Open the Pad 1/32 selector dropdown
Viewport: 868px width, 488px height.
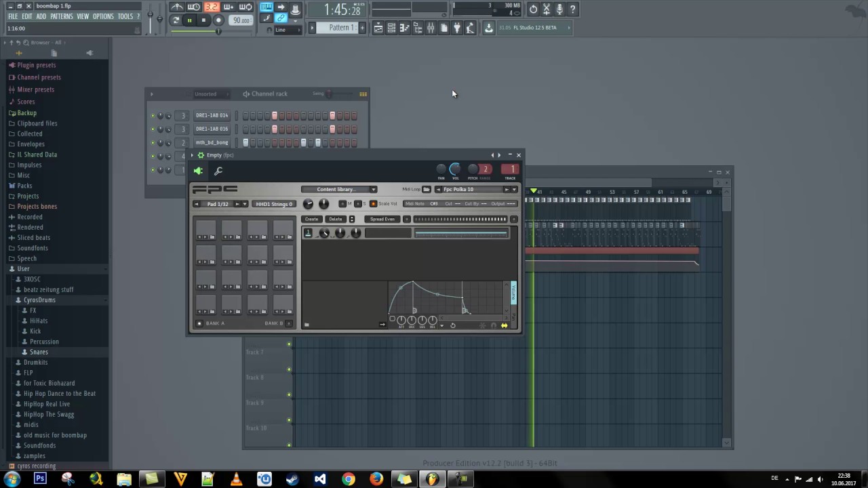click(x=245, y=204)
